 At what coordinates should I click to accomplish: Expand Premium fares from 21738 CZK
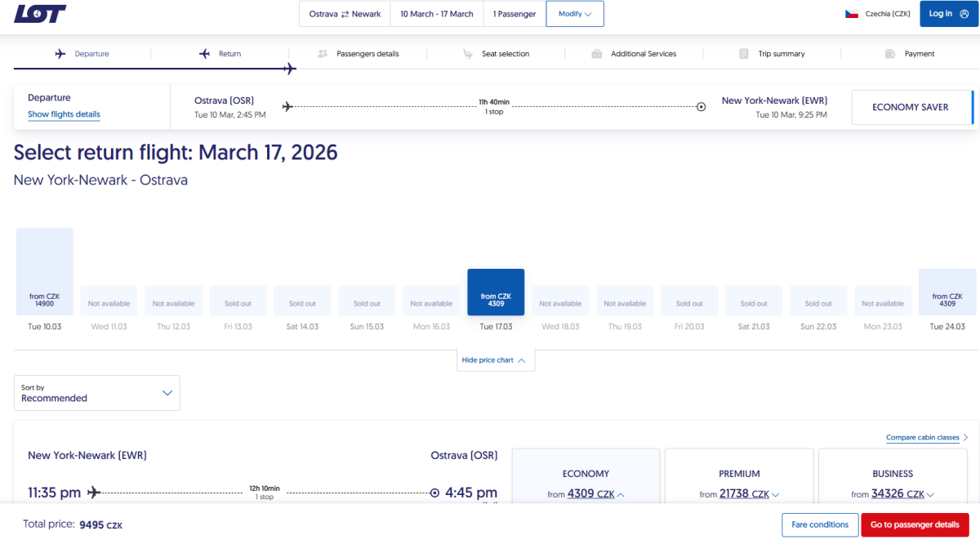pos(739,493)
